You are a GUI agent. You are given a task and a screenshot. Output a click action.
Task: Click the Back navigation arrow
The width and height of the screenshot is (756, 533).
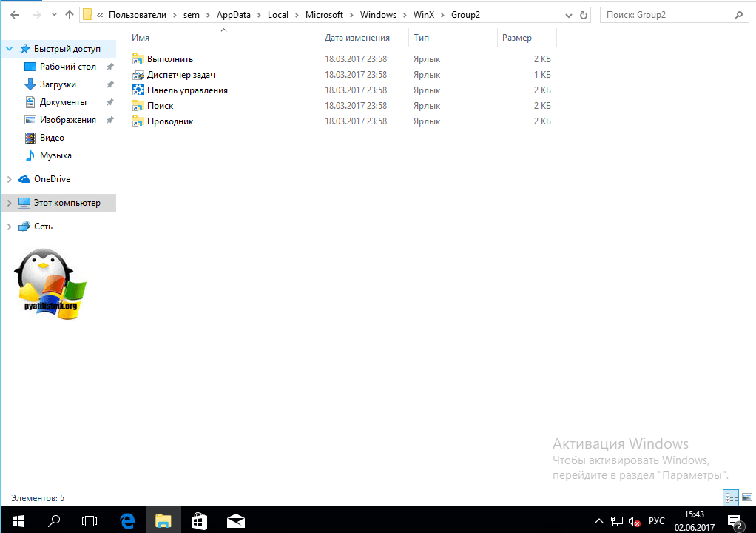click(14, 15)
